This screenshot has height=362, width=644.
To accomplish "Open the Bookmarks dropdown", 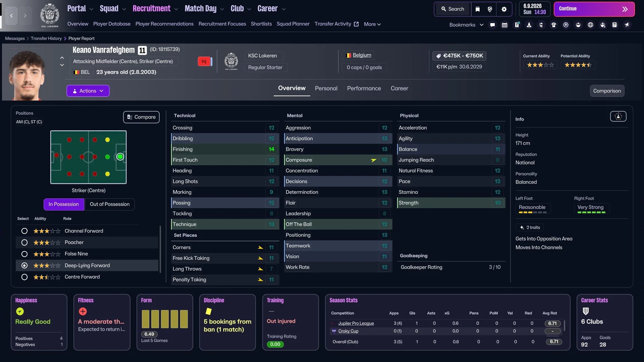I will 466,25.
